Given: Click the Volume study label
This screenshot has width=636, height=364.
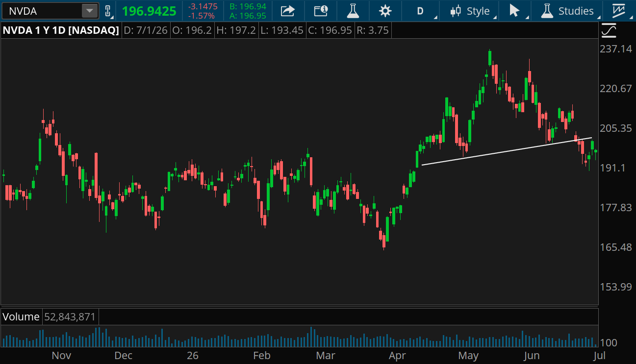Looking at the screenshot, I should (21, 316).
